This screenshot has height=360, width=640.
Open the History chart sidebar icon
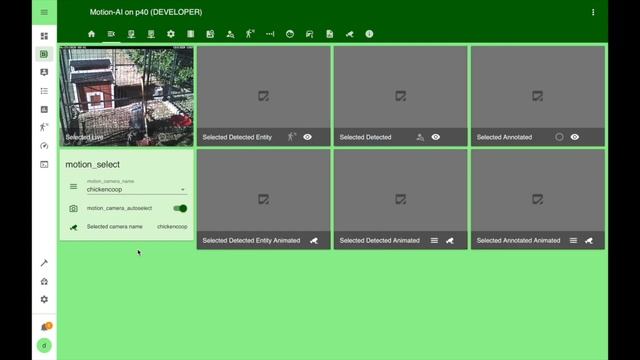[44, 109]
